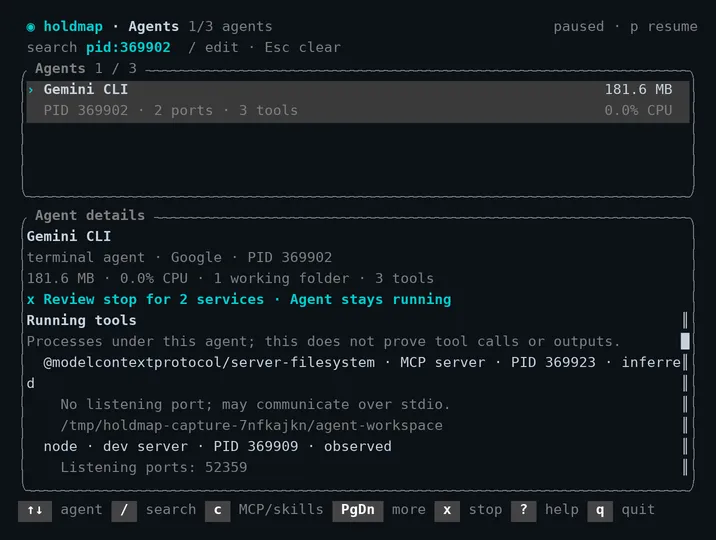Click the holdmap app title

click(73, 26)
